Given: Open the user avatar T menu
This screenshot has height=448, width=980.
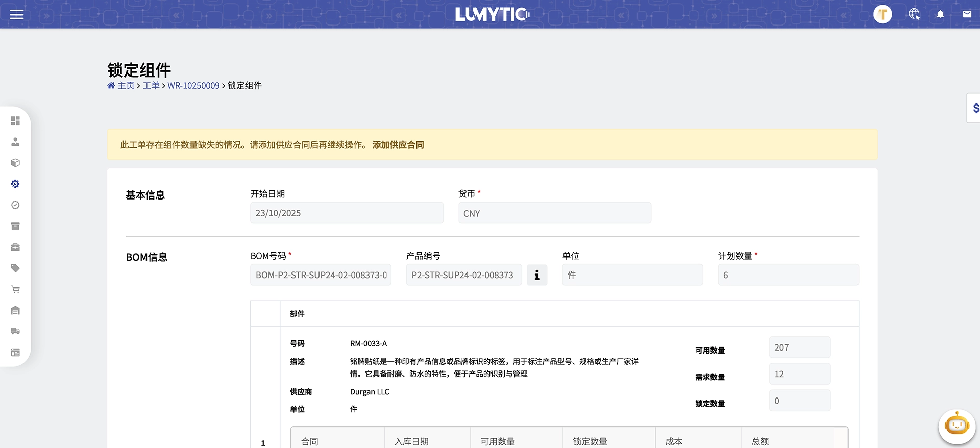Looking at the screenshot, I should pyautogui.click(x=883, y=14).
